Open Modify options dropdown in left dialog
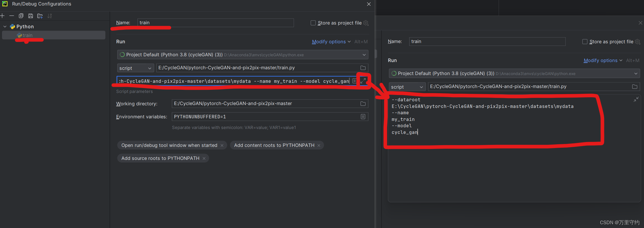The height and width of the screenshot is (228, 644). 331,42
